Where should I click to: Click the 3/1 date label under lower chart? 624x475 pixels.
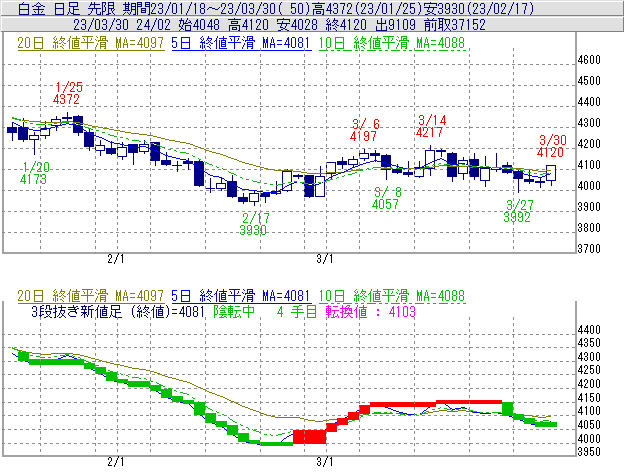[x=325, y=462]
